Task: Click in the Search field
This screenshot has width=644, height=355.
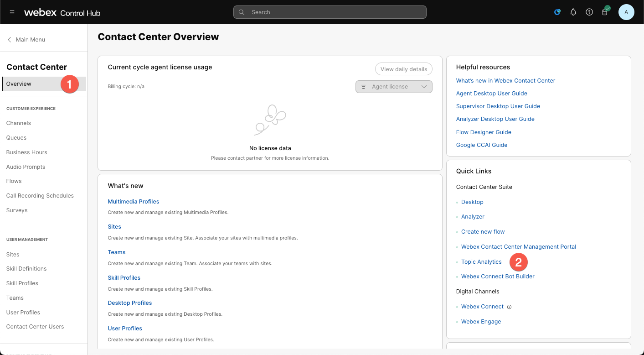Action: (x=330, y=12)
